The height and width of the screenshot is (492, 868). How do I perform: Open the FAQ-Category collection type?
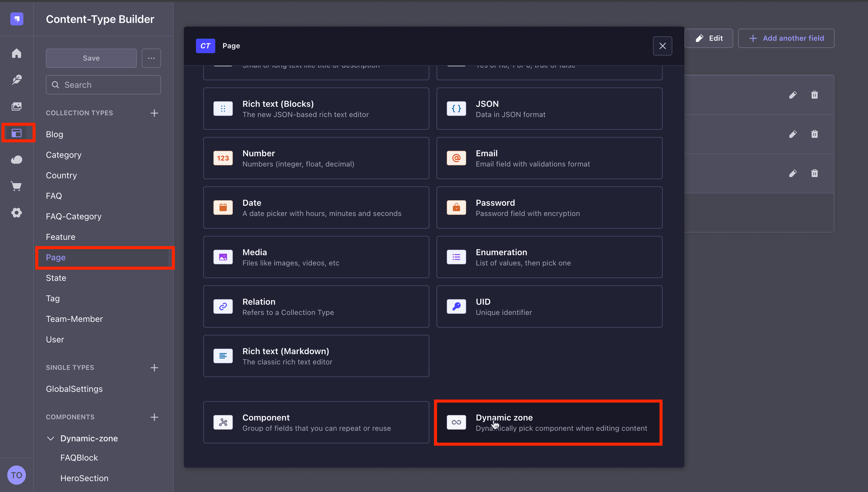coord(73,216)
